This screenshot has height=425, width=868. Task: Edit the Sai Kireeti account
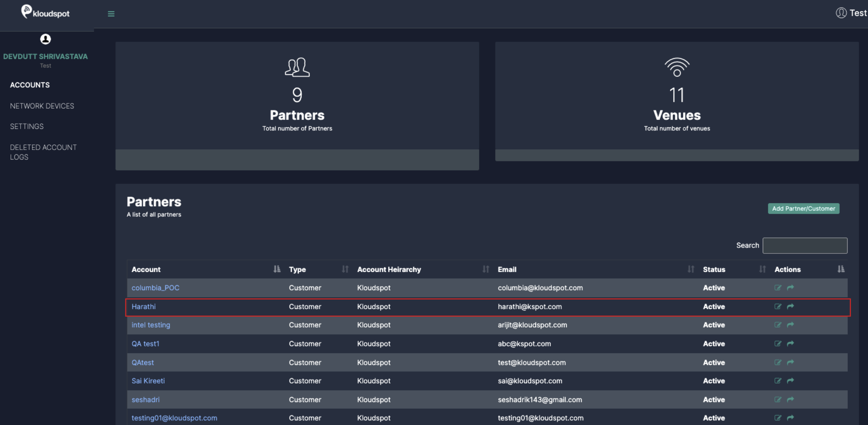click(778, 381)
